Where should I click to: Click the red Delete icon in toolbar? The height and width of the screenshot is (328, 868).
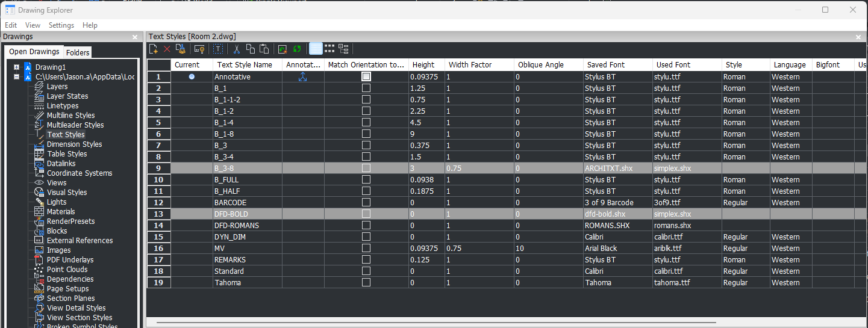coord(167,49)
